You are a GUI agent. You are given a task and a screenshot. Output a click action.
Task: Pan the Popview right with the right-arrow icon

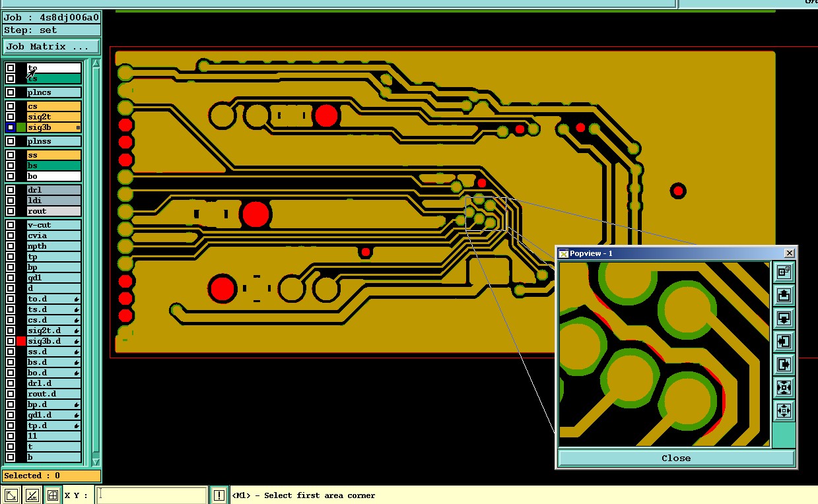pyautogui.click(x=784, y=364)
